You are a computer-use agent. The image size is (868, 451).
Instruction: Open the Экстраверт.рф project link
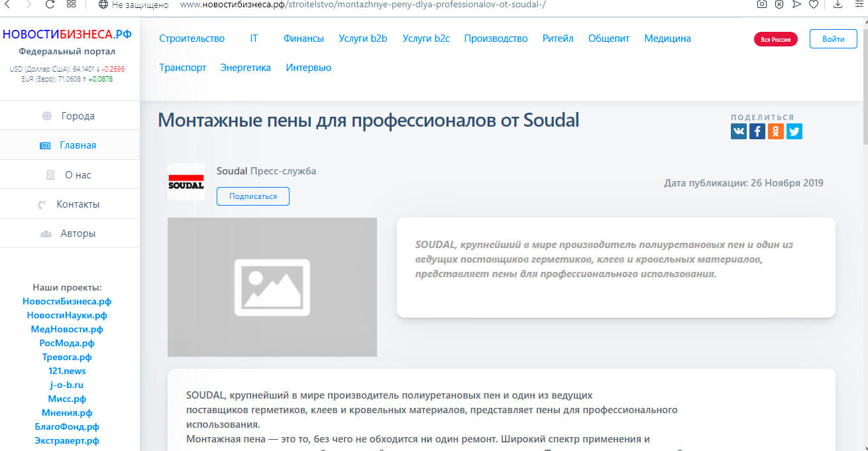tap(67, 440)
